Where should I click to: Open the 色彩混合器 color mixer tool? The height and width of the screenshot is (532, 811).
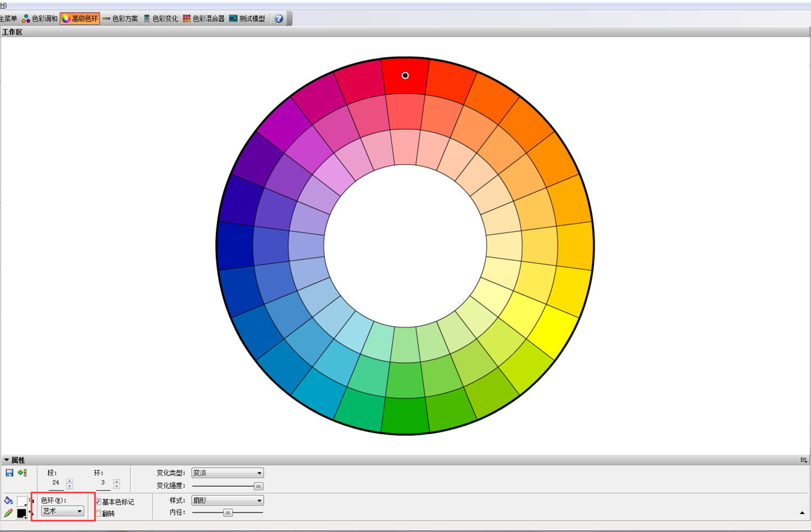[203, 19]
